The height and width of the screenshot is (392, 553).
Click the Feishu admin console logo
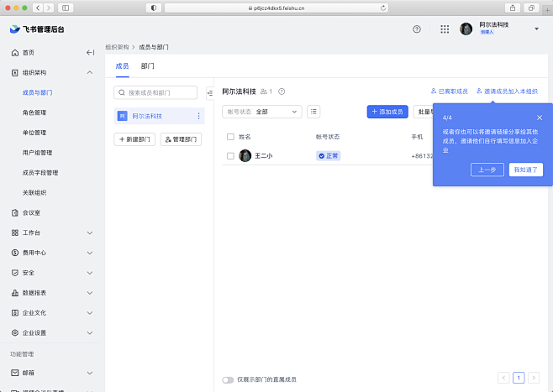coord(37,29)
